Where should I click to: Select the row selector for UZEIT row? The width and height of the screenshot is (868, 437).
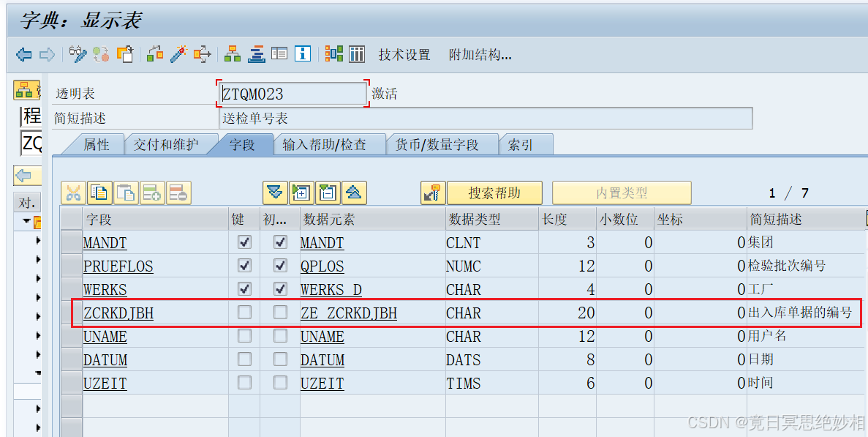click(x=72, y=383)
